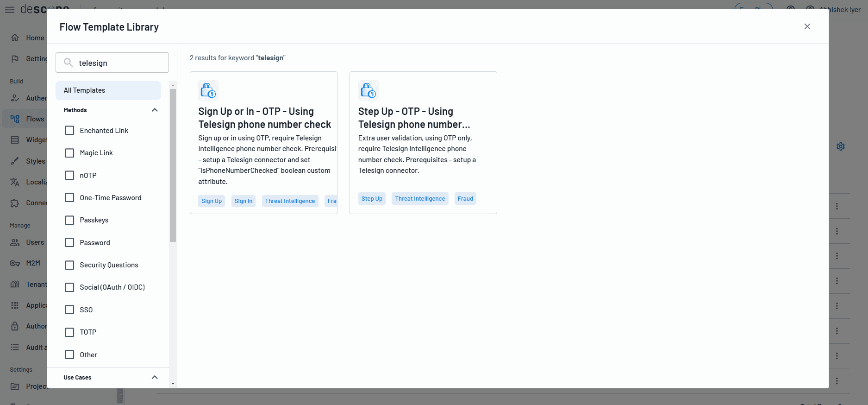
Task: Collapse the Methods filter section
Action: coord(155,110)
